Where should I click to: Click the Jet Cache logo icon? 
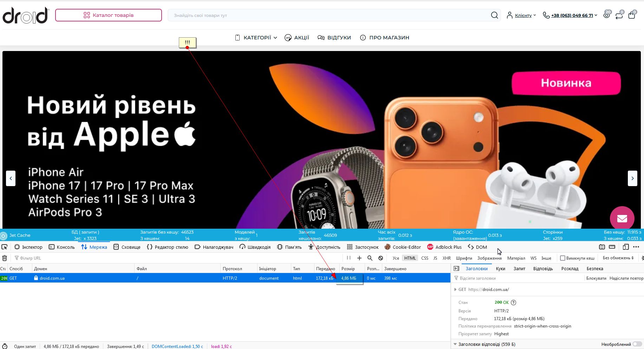click(4, 235)
